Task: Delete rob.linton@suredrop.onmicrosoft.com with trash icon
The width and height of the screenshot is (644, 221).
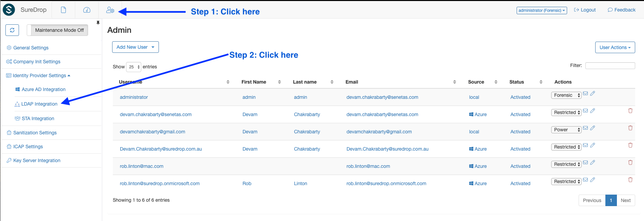Action: [x=630, y=180]
